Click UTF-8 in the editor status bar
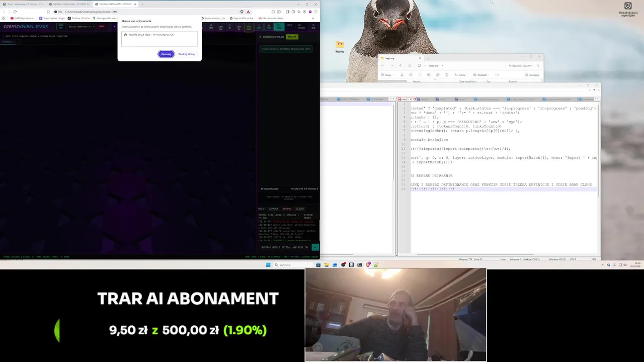This screenshot has width=644, height=362. 574,259
